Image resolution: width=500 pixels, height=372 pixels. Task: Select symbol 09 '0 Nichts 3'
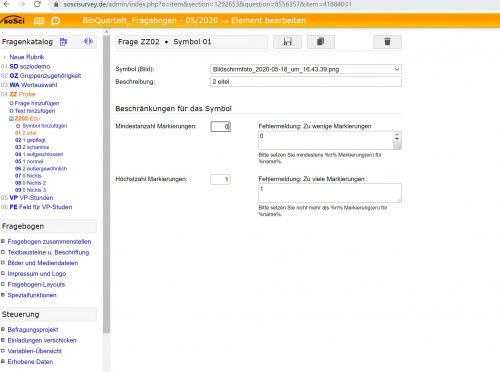click(30, 190)
